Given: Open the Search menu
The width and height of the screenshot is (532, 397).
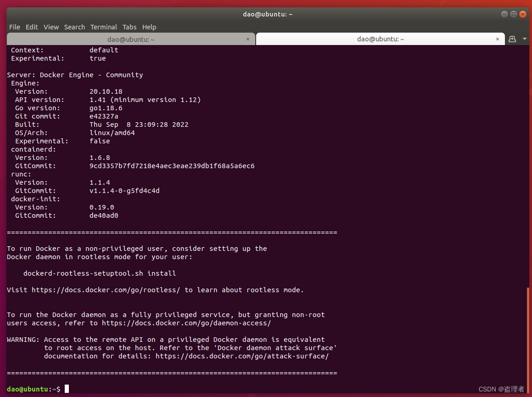Looking at the screenshot, I should [74, 27].
